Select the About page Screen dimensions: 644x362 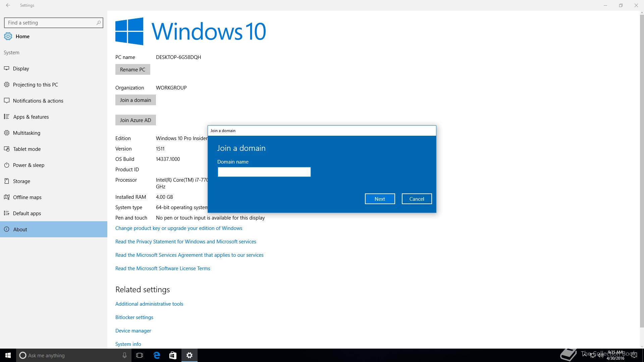54,229
